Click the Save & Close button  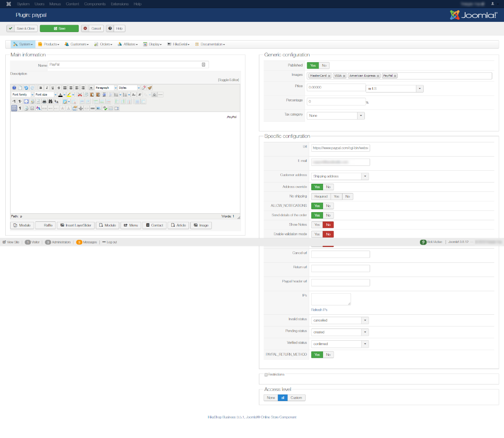click(x=22, y=28)
